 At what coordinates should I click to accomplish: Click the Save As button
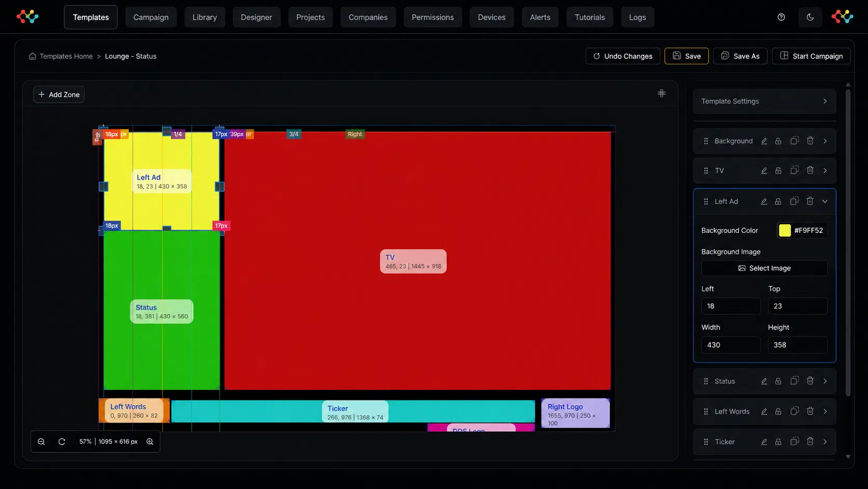click(x=740, y=56)
